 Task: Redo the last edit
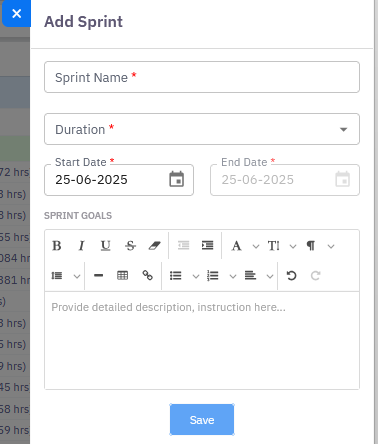pos(316,276)
